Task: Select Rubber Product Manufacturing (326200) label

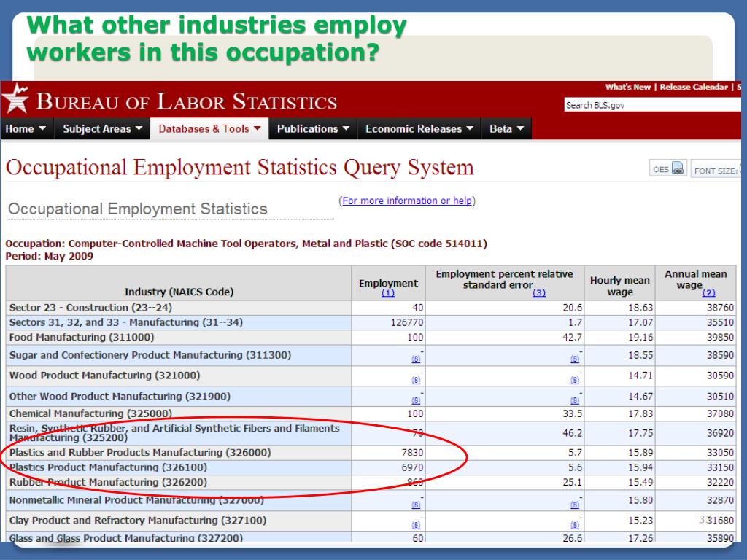Action: [108, 482]
